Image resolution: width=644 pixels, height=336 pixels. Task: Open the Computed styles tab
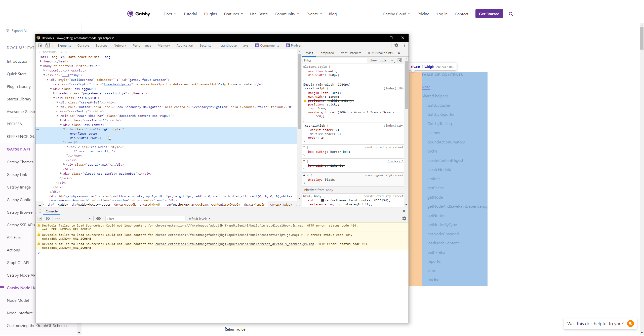click(326, 53)
